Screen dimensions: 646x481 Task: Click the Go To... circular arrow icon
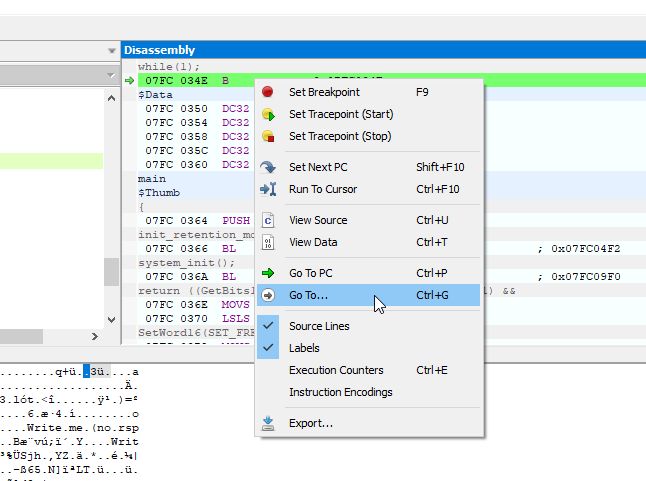[268, 295]
